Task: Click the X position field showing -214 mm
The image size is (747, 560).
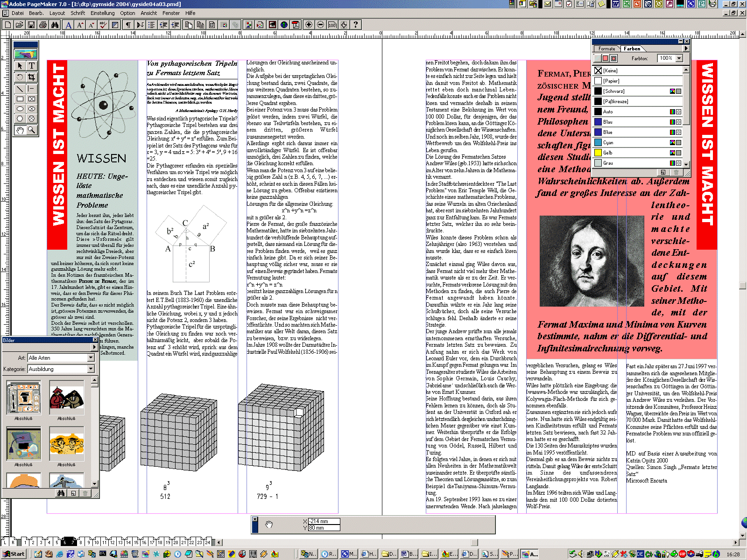Action: pyautogui.click(x=324, y=521)
